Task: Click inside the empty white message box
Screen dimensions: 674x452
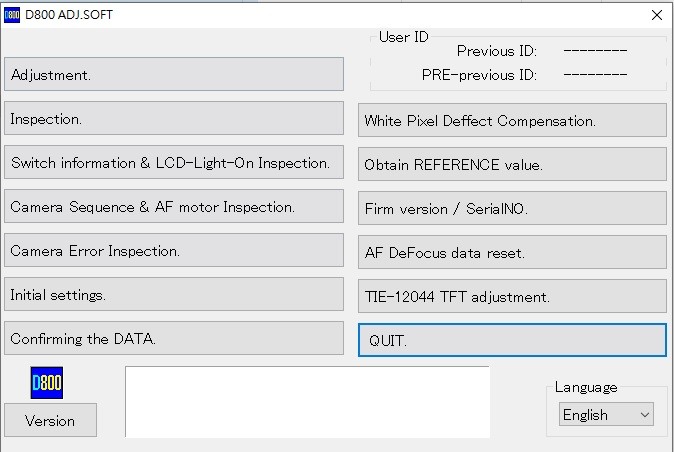Action: click(307, 402)
